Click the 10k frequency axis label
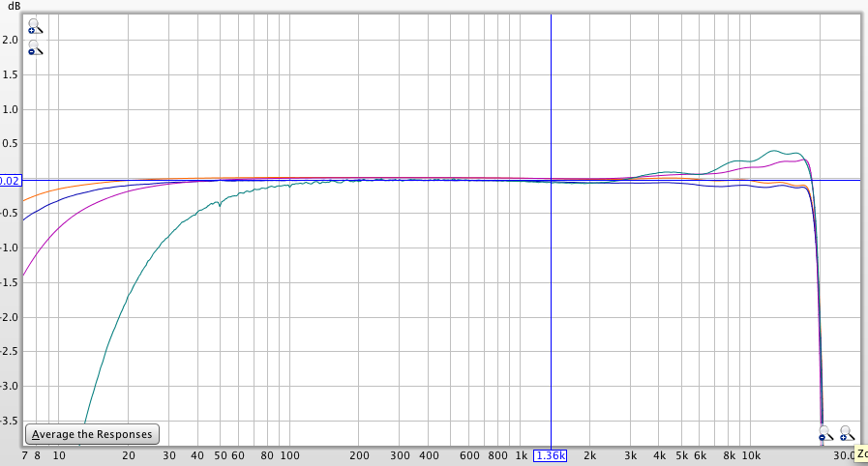The height and width of the screenshot is (466, 868). (751, 455)
